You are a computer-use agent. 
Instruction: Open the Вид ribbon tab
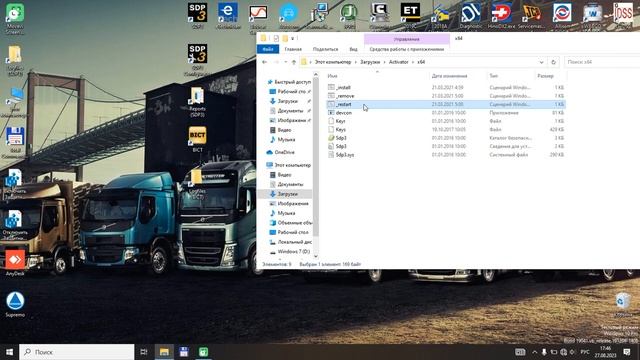tap(353, 49)
